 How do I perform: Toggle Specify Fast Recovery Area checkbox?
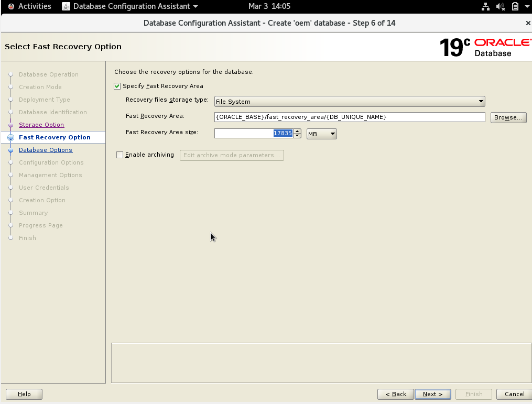pos(117,86)
